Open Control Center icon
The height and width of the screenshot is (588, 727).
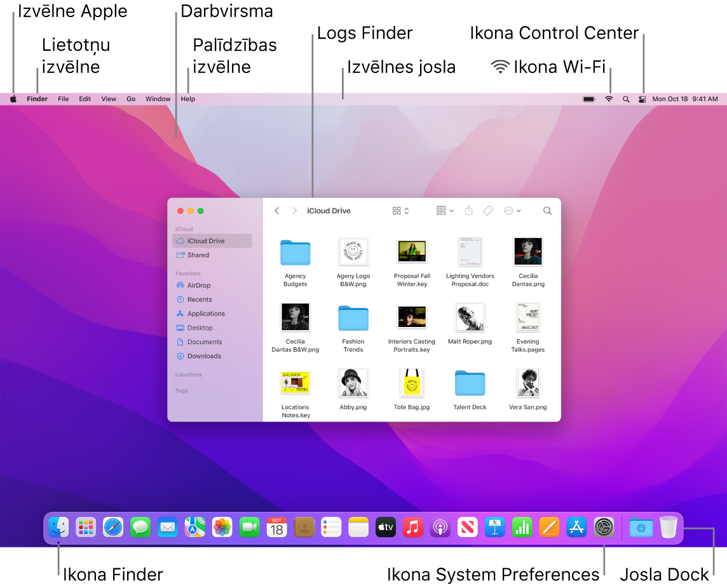[x=642, y=98]
